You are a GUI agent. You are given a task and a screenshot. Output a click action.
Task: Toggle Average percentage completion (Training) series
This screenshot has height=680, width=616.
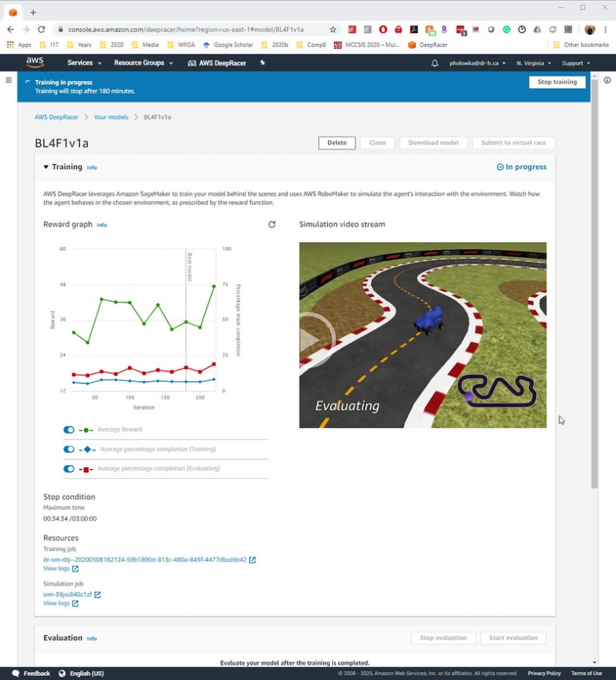(x=68, y=449)
